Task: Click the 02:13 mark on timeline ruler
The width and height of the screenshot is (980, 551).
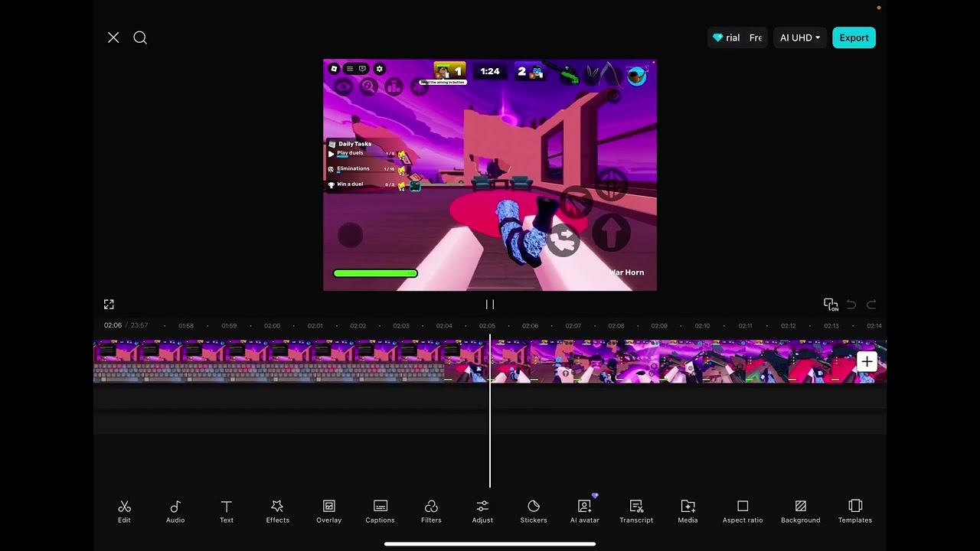Action: coord(831,326)
